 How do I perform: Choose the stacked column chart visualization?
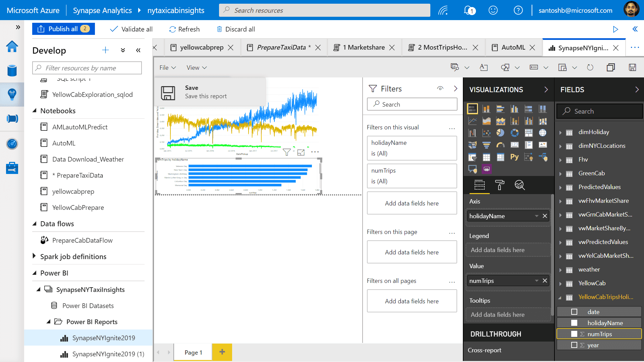pyautogui.click(x=486, y=109)
